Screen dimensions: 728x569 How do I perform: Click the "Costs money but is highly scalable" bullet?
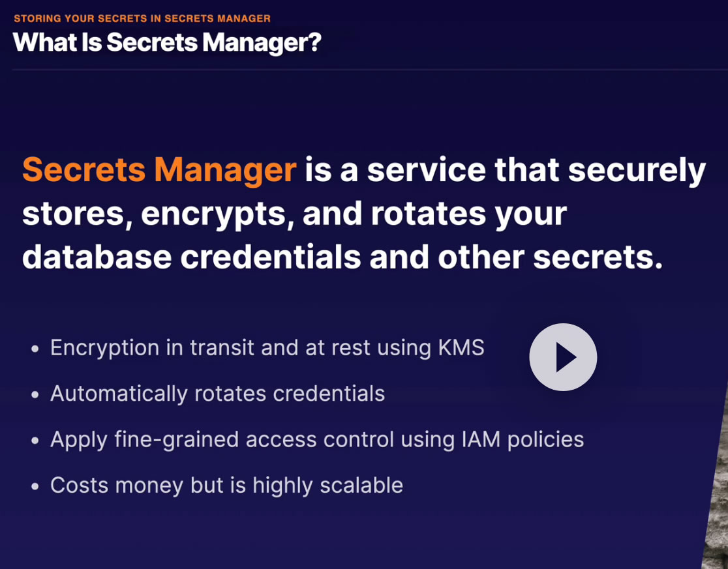[226, 485]
